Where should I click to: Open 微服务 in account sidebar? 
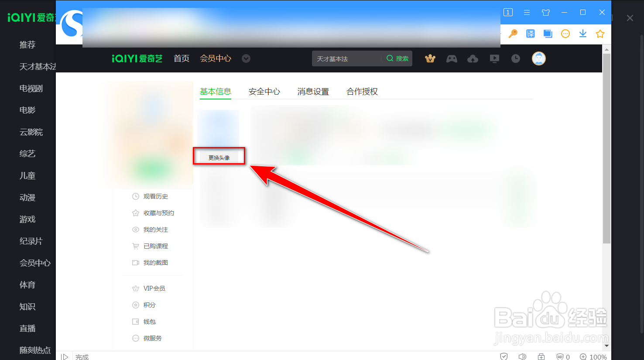(147, 338)
